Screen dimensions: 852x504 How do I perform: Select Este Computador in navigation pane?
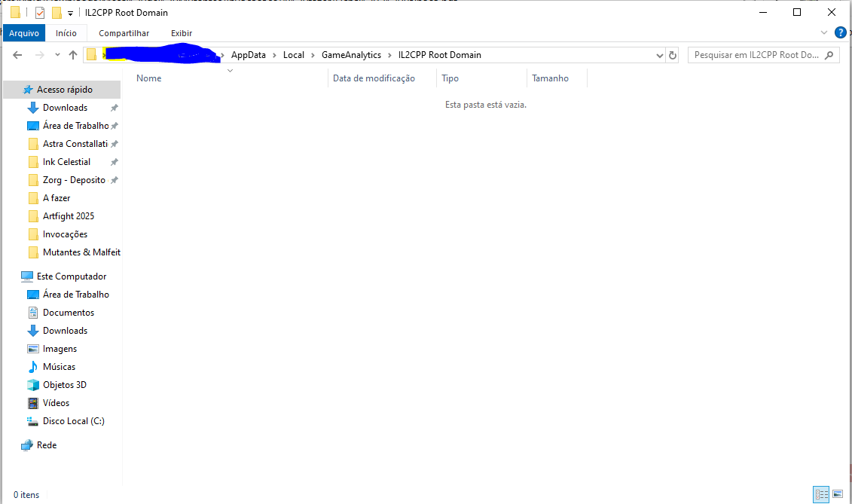click(x=71, y=276)
